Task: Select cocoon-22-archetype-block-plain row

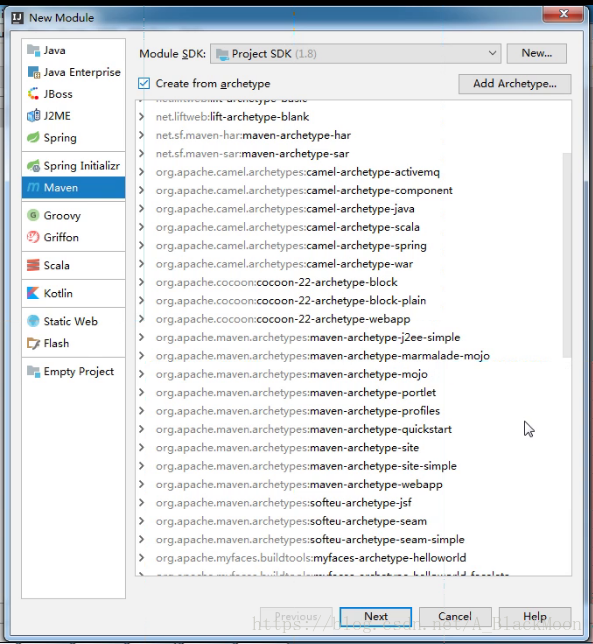Action: coord(353,301)
